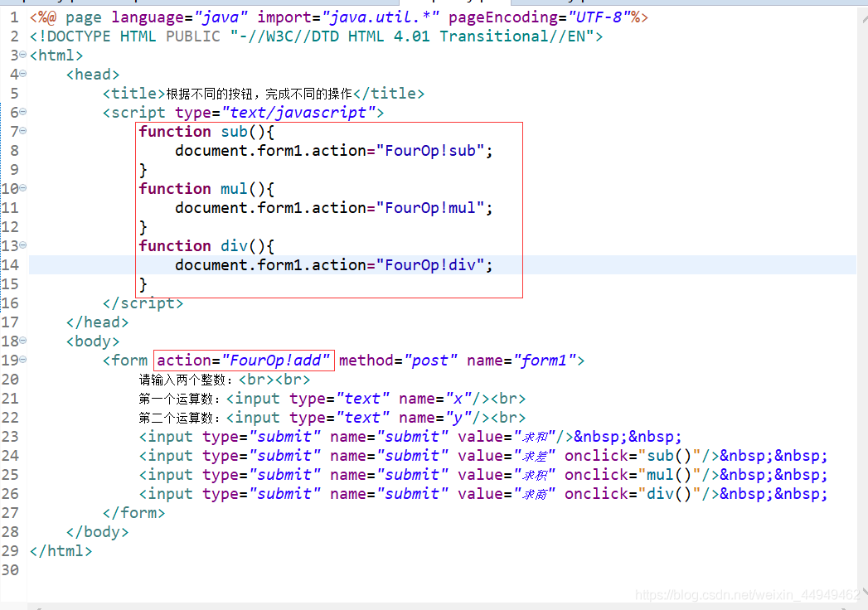
Task: Click the "FourOp!add" action value
Action: (276, 361)
